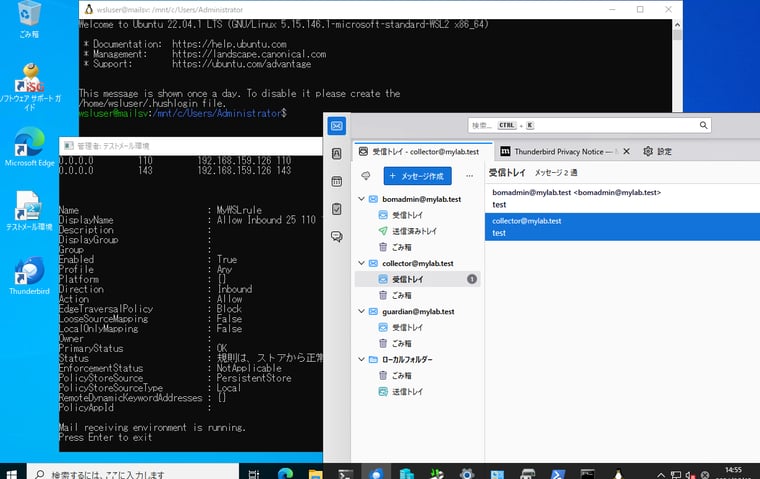Screen dimensions: 760x479
Task: Launch Microsoft Edge desktop shortcut
Action: click(30, 147)
